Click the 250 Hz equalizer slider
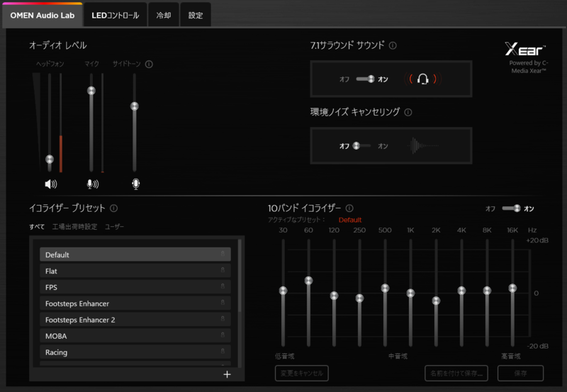Viewport: 567px width, 392px height. 359,298
